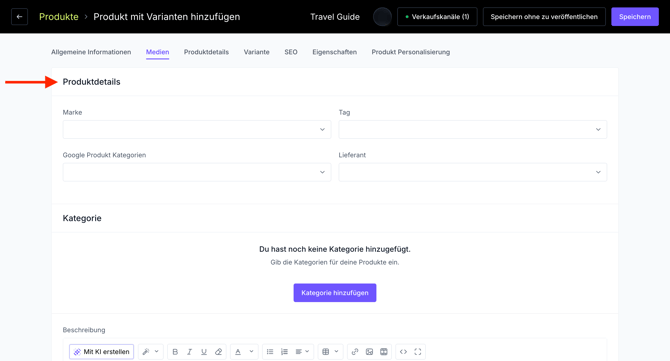The height and width of the screenshot is (361, 670).
Task: Insert a bulleted list
Action: [x=270, y=352]
